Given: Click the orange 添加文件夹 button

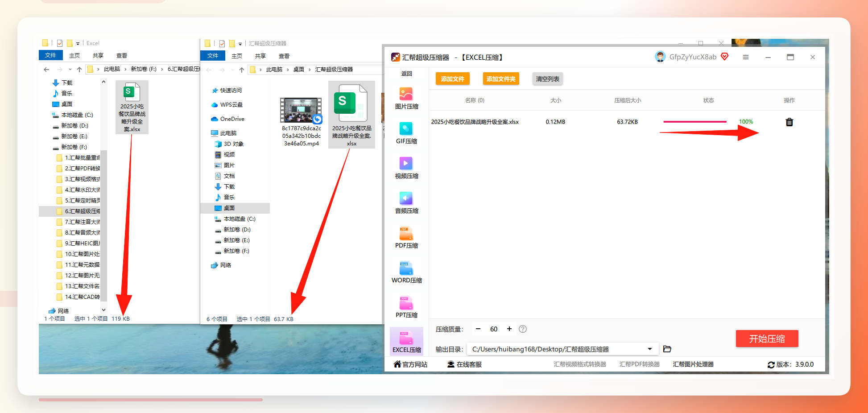Looking at the screenshot, I should [x=501, y=79].
